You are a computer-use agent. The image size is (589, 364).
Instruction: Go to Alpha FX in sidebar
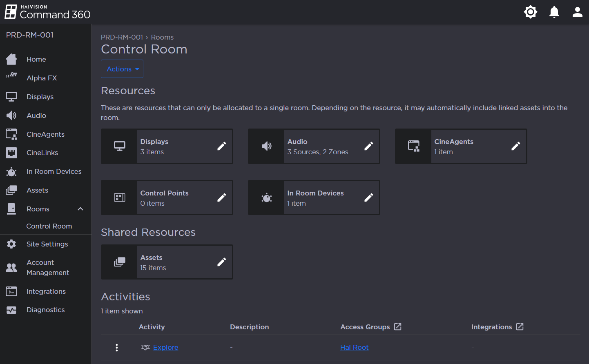(x=41, y=78)
